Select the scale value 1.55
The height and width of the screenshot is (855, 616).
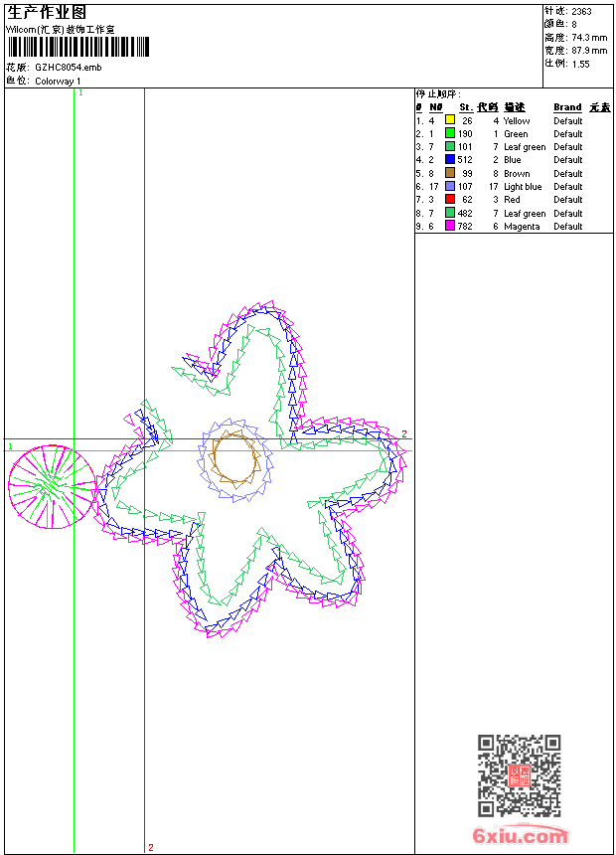click(580, 65)
